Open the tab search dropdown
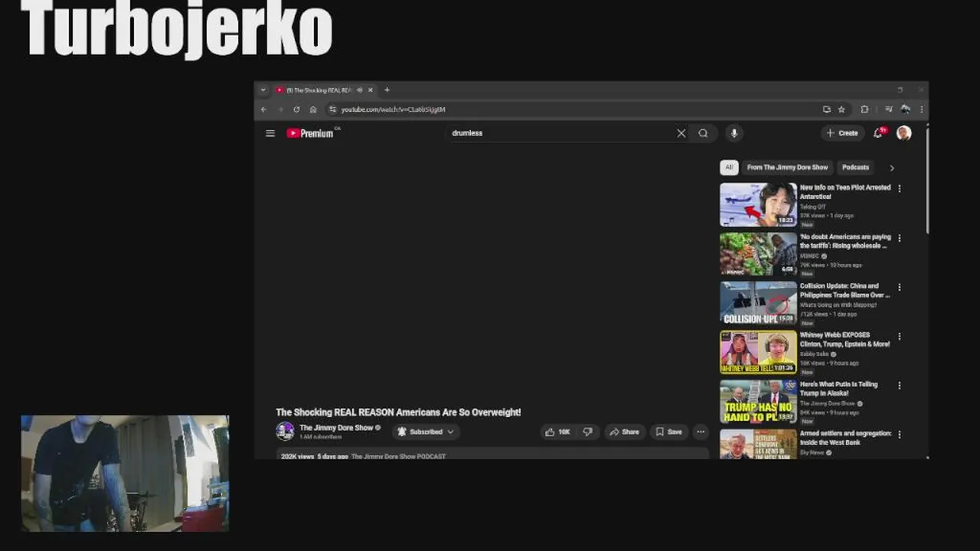 pyautogui.click(x=263, y=90)
